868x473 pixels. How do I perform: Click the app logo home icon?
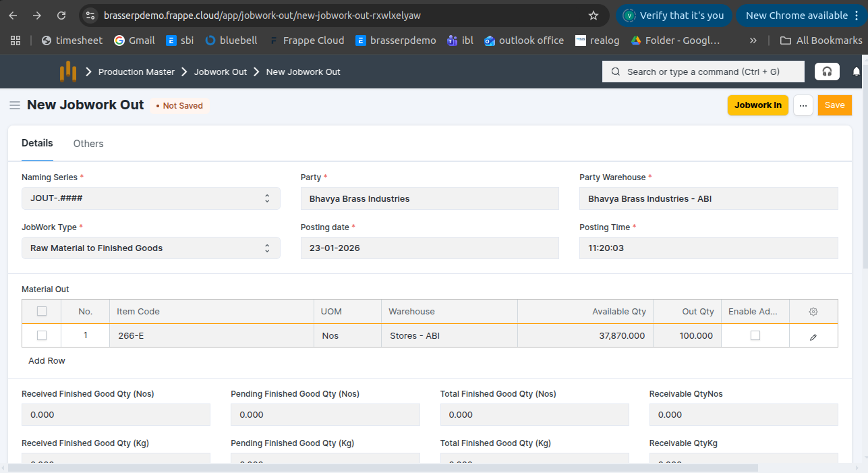pos(67,72)
